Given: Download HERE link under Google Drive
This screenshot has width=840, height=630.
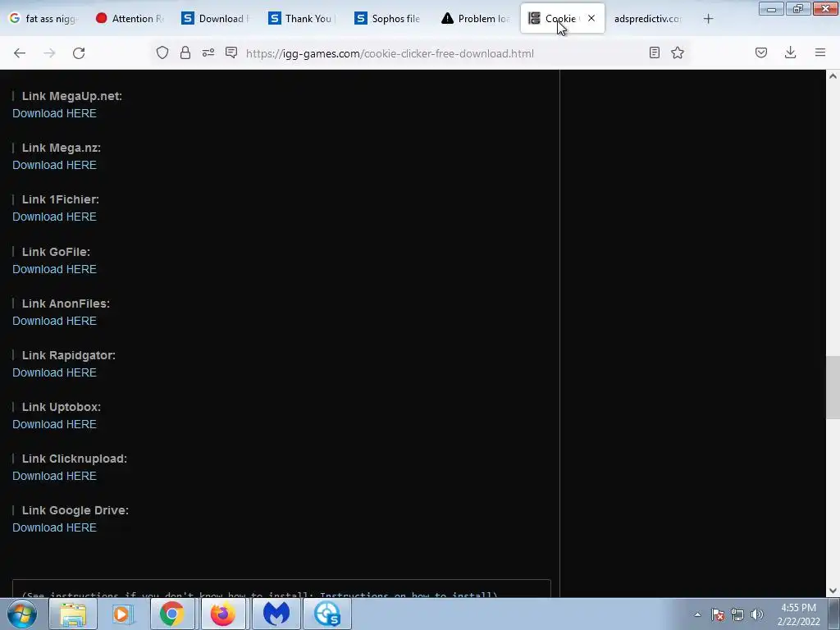Looking at the screenshot, I should [55, 527].
